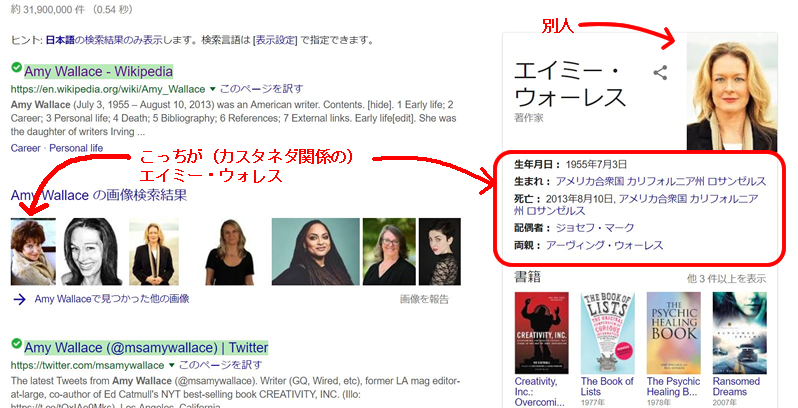The height and width of the screenshot is (408, 798).
Task: Expand dropdown arrow after Twitter URL
Action: (172, 365)
